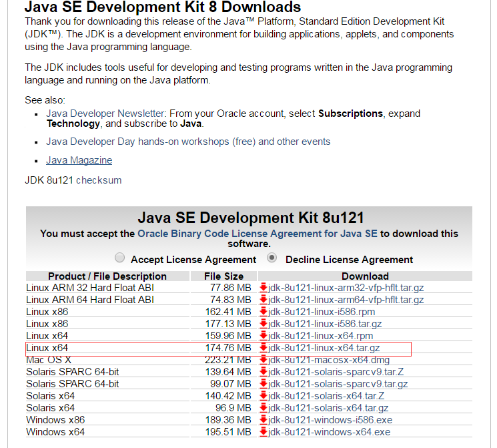Image resolution: width=497 pixels, height=448 pixels.
Task: Click download arrow icon beside jdk-8u121-solaris-sparcv9.tar.gz
Action: point(263,384)
